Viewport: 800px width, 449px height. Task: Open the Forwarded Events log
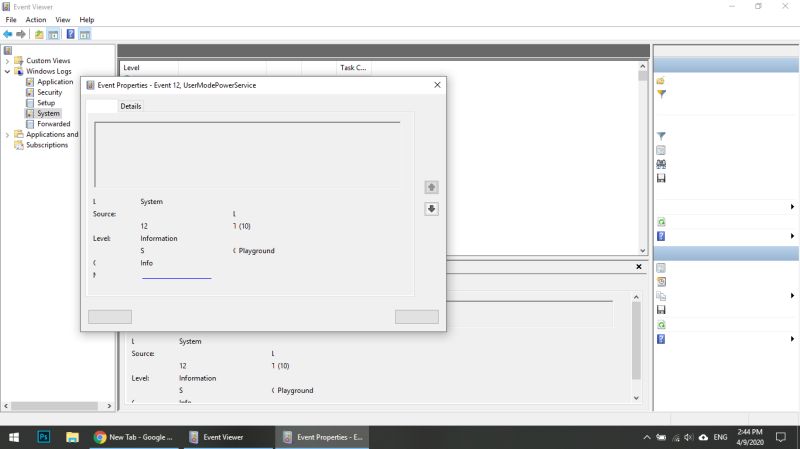[x=54, y=124]
